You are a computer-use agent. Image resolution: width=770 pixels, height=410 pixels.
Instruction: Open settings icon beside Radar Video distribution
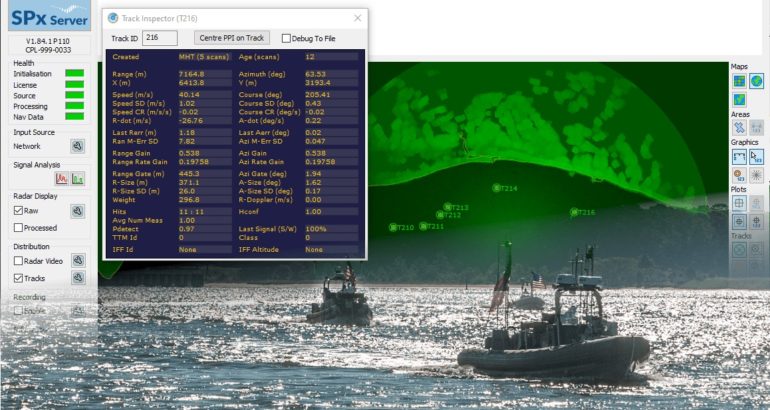[x=78, y=261]
